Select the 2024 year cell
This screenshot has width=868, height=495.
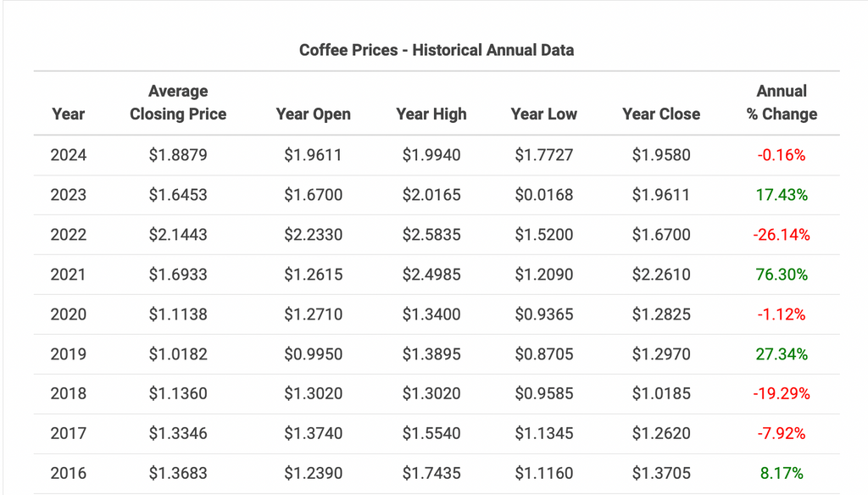tap(68, 155)
